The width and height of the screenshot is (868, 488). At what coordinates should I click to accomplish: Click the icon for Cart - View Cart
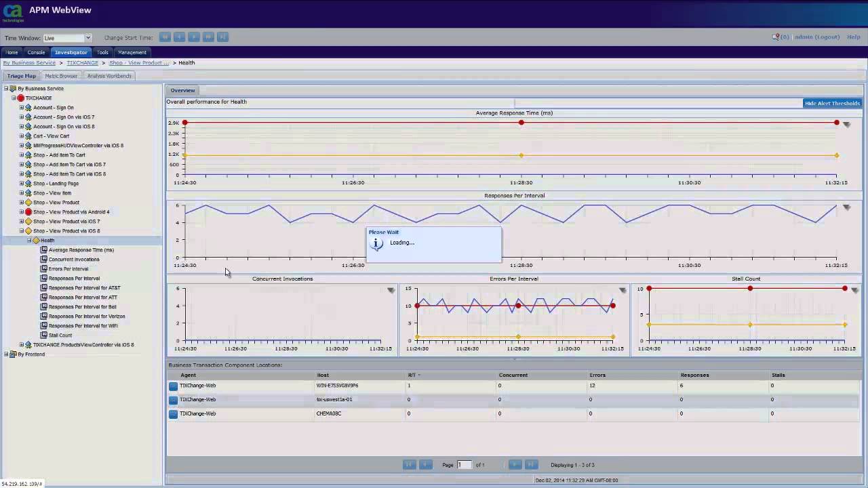tap(28, 136)
